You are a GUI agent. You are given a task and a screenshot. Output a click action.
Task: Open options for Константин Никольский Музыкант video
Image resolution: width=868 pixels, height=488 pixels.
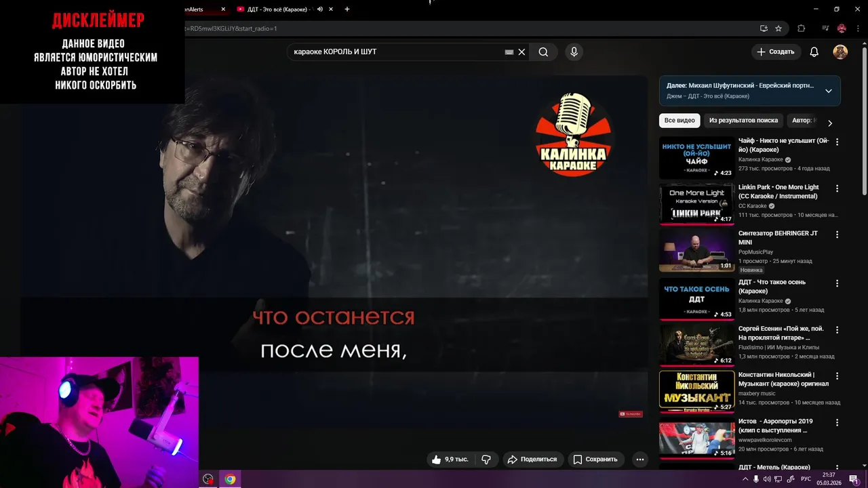837,376
